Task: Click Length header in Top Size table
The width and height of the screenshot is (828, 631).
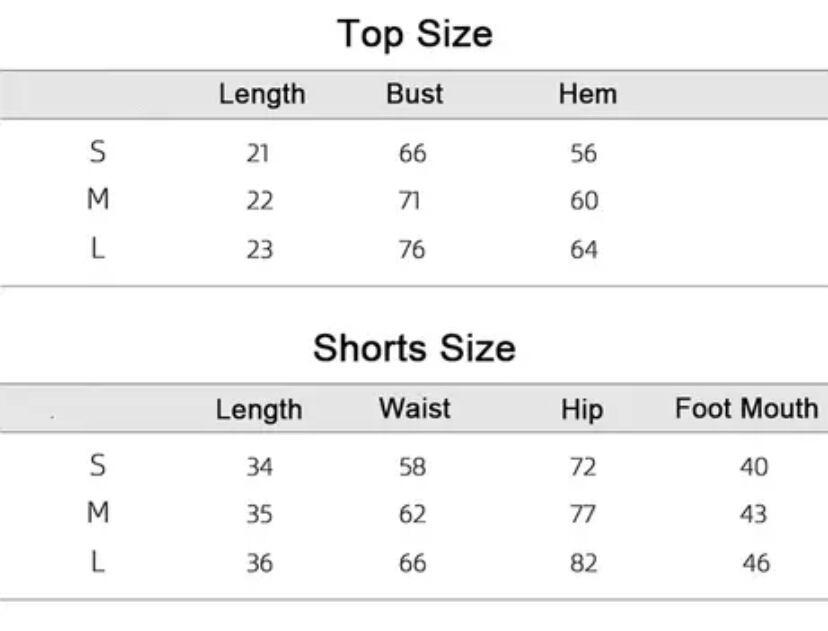Action: pyautogui.click(x=262, y=95)
